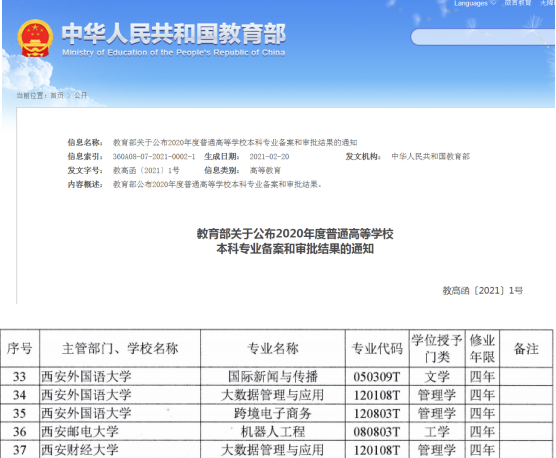Click the 专业名称 column header
556x458 pixels.
coord(273,348)
